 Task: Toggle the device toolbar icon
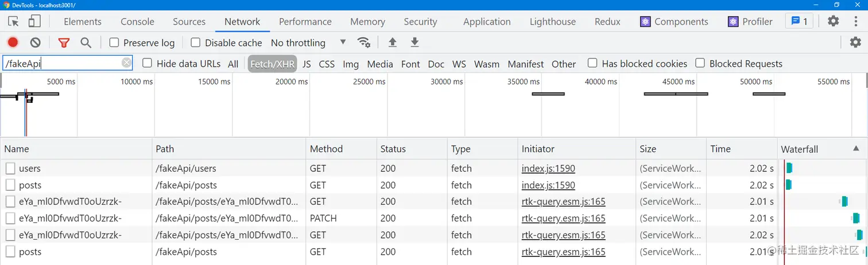(x=34, y=21)
